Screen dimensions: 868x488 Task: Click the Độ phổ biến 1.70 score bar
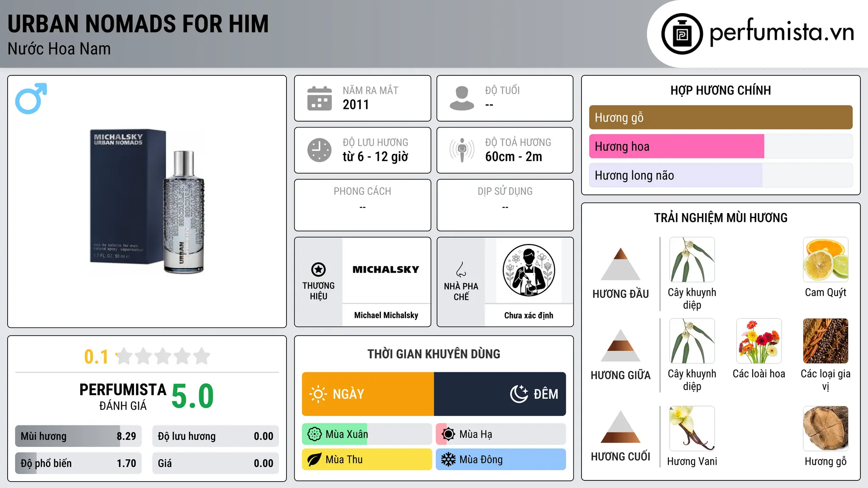(78, 463)
